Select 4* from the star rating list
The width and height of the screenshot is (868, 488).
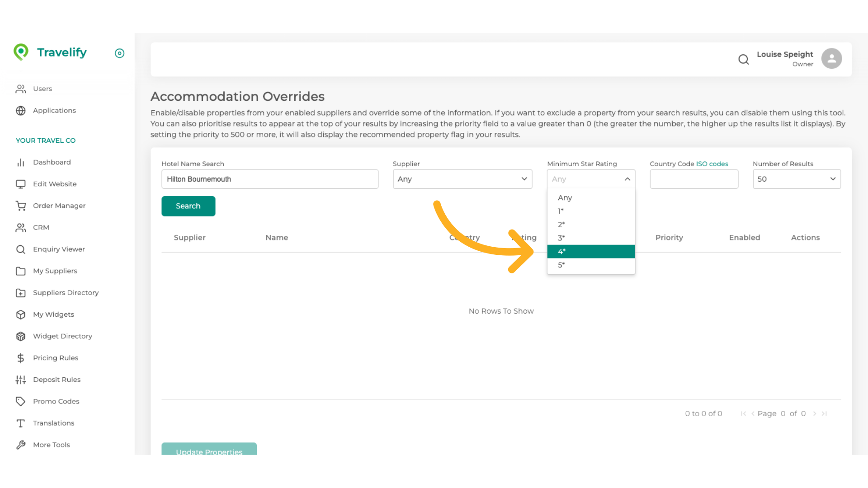pos(591,251)
